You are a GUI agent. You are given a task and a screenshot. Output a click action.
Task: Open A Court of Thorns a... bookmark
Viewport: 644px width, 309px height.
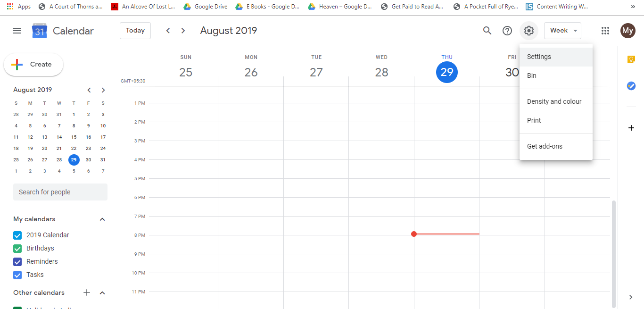click(70, 7)
